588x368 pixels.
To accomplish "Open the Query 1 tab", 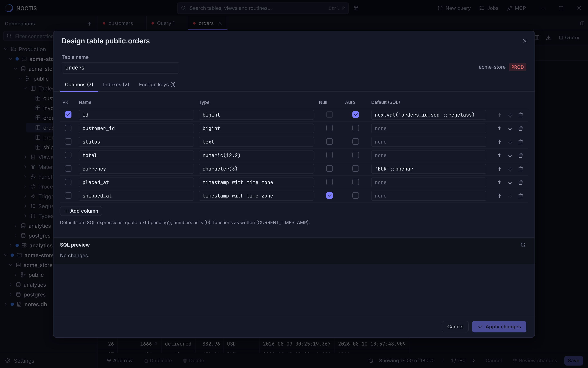I will click(166, 23).
